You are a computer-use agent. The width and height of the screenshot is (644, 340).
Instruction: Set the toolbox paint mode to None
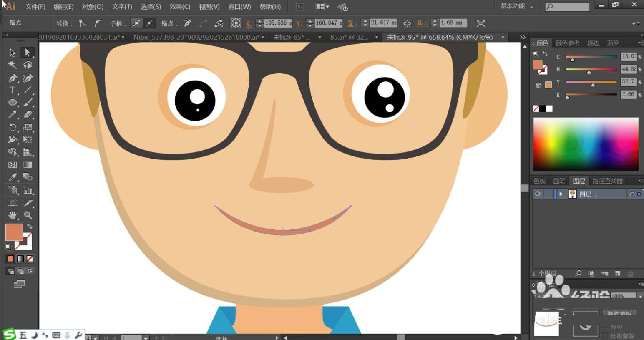(30, 259)
